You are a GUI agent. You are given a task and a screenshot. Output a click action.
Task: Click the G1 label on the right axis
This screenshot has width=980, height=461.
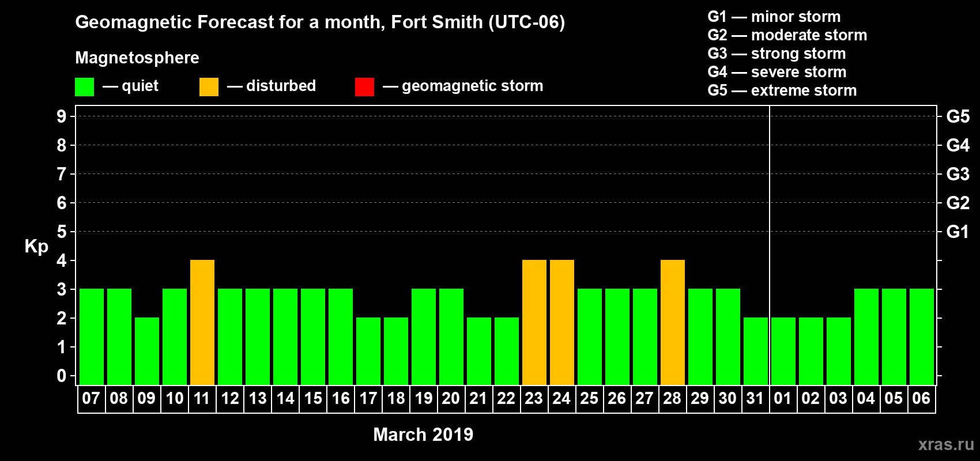coord(958,232)
